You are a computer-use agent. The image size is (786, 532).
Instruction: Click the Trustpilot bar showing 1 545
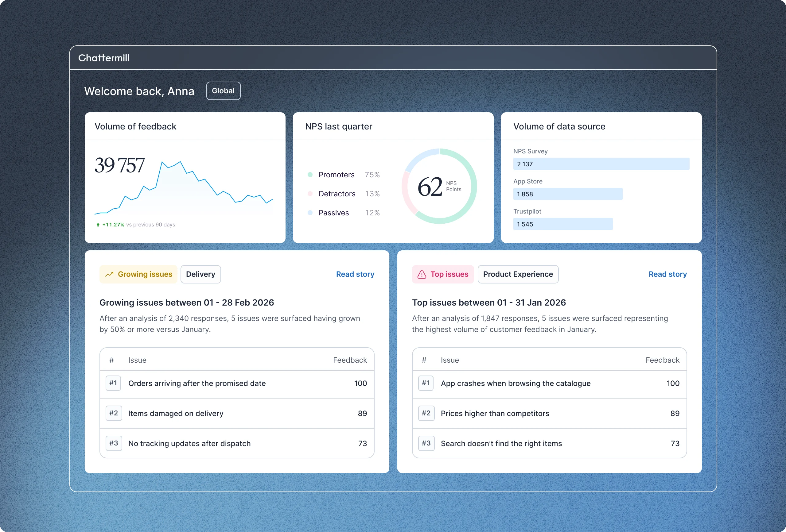point(563,224)
